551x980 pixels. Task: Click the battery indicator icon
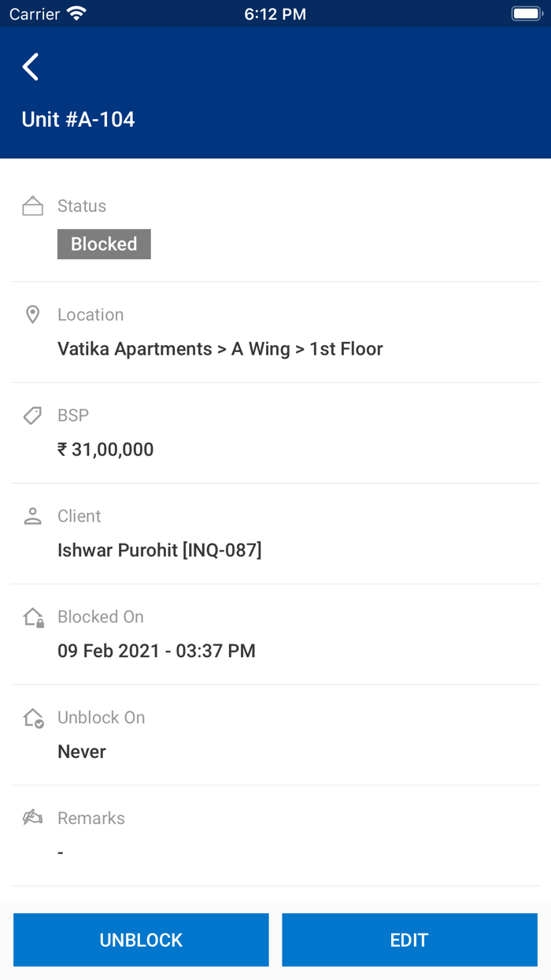click(x=527, y=14)
